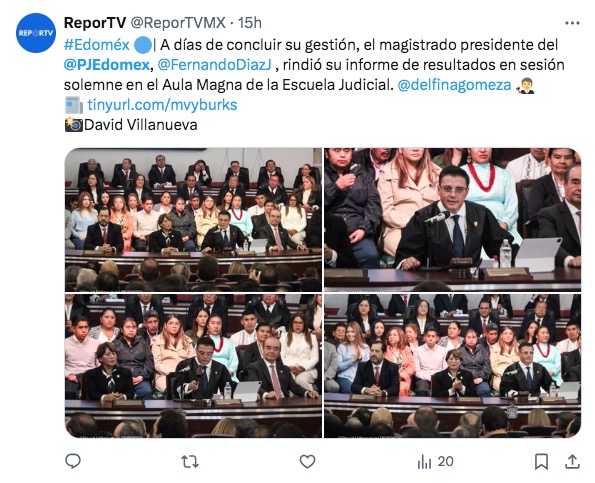Open the @delfinagomeza profile mention
The image size is (595, 483).
tap(454, 85)
